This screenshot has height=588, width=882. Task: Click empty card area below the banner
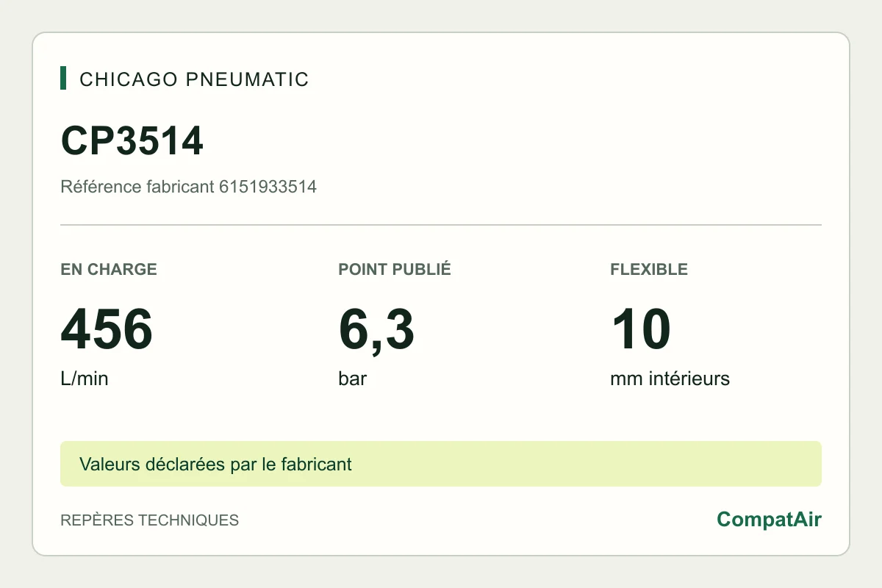(x=478, y=520)
